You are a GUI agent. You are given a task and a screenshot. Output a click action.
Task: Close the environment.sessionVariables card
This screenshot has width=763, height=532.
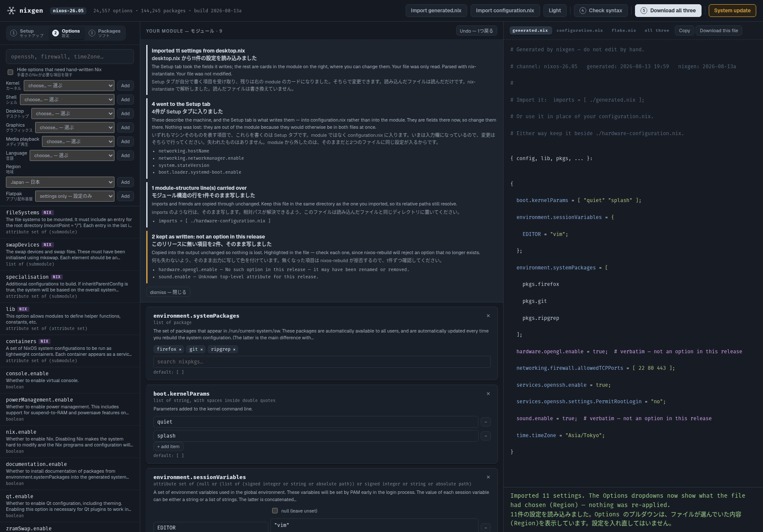488,477
